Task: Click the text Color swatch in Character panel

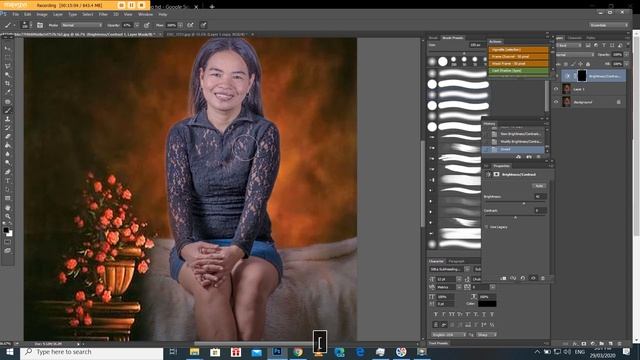Action: point(487,304)
